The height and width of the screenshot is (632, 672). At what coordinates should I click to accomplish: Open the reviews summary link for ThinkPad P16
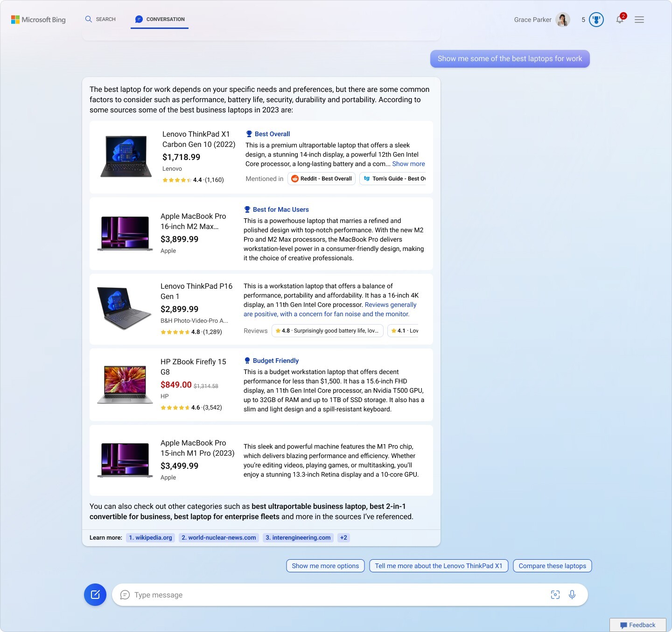click(x=330, y=309)
